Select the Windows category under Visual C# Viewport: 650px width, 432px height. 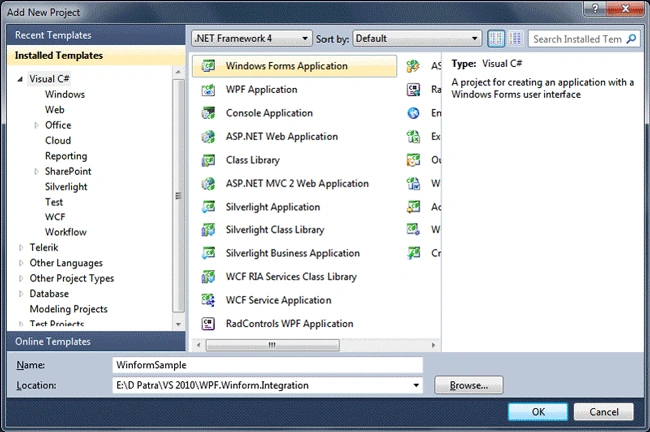(x=65, y=95)
